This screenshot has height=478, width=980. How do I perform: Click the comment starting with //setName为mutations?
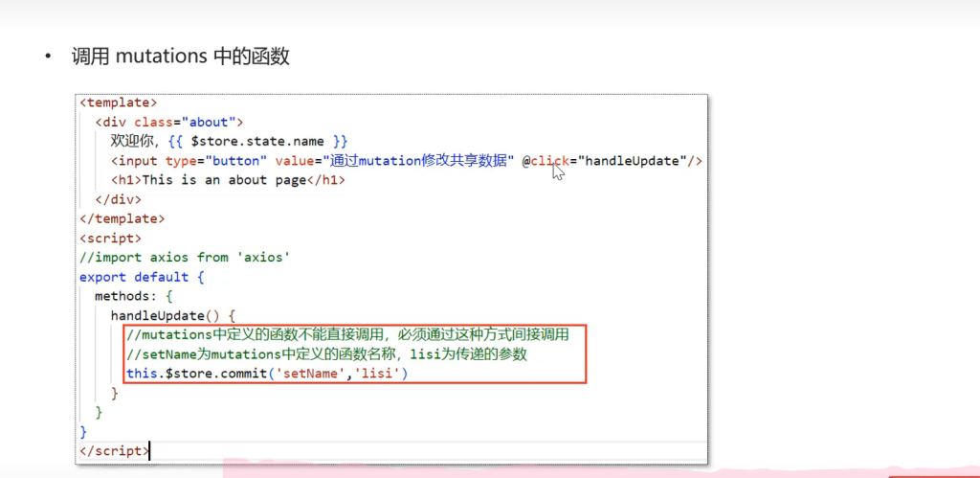point(325,354)
